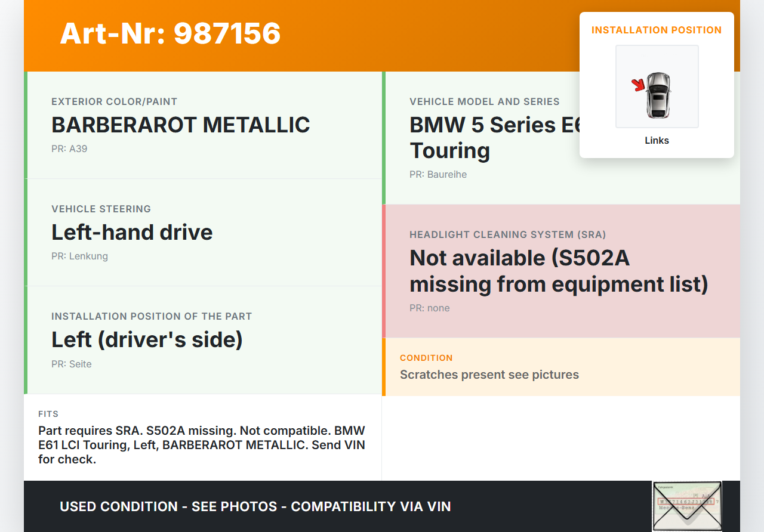Viewport: 764px width, 532px height.
Task: Click the 'Not available (S502A missing)' SRA notice
Action: [x=558, y=271]
